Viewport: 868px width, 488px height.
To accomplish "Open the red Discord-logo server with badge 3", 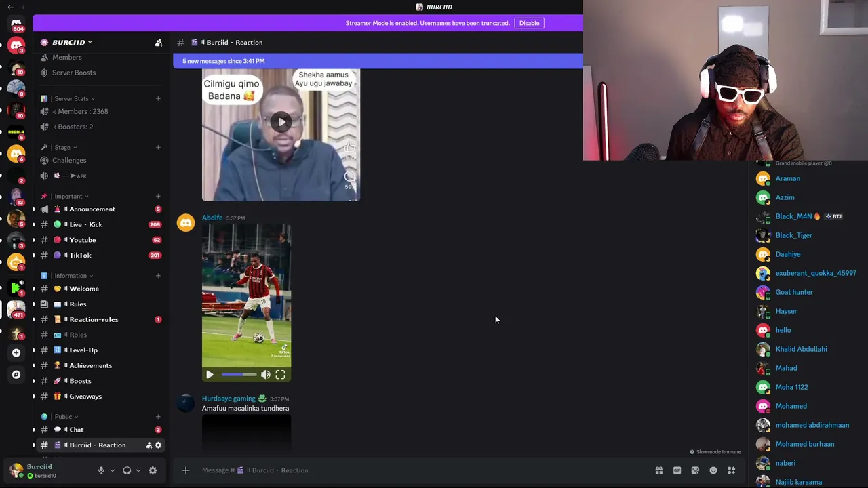I will [x=16, y=45].
